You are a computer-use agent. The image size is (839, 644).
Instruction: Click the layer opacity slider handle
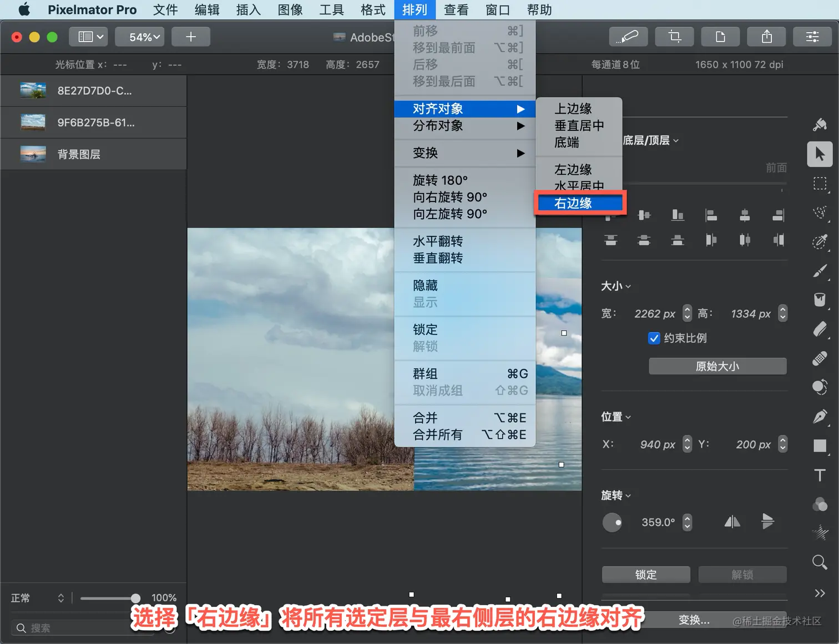click(x=135, y=598)
